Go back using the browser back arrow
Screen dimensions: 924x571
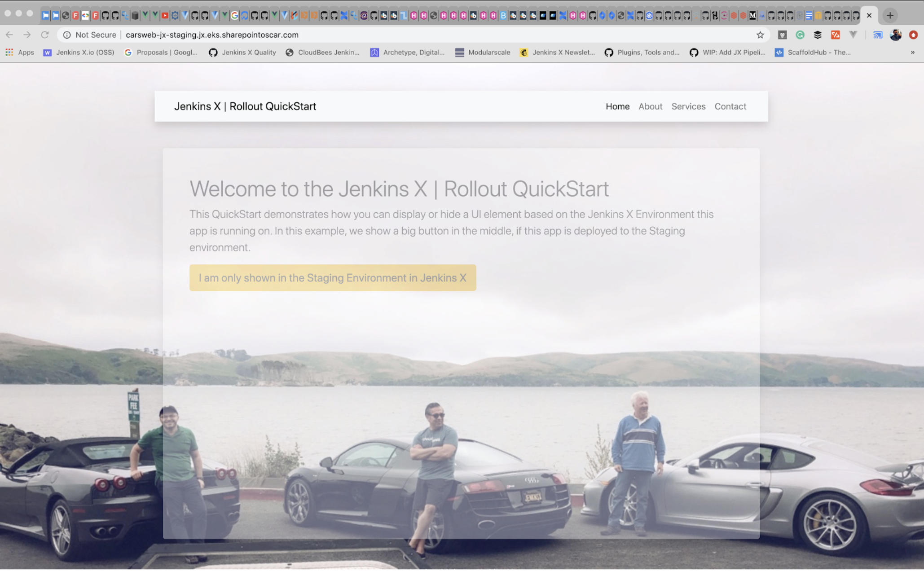tap(9, 35)
